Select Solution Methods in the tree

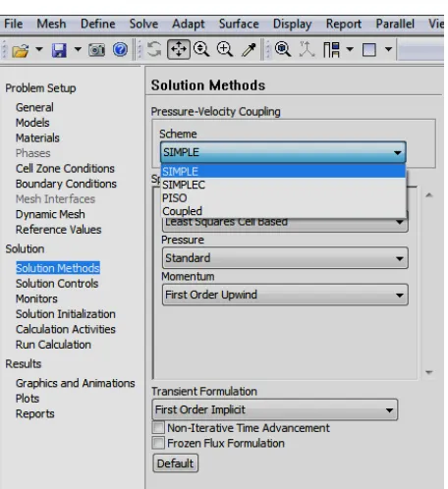[58, 268]
